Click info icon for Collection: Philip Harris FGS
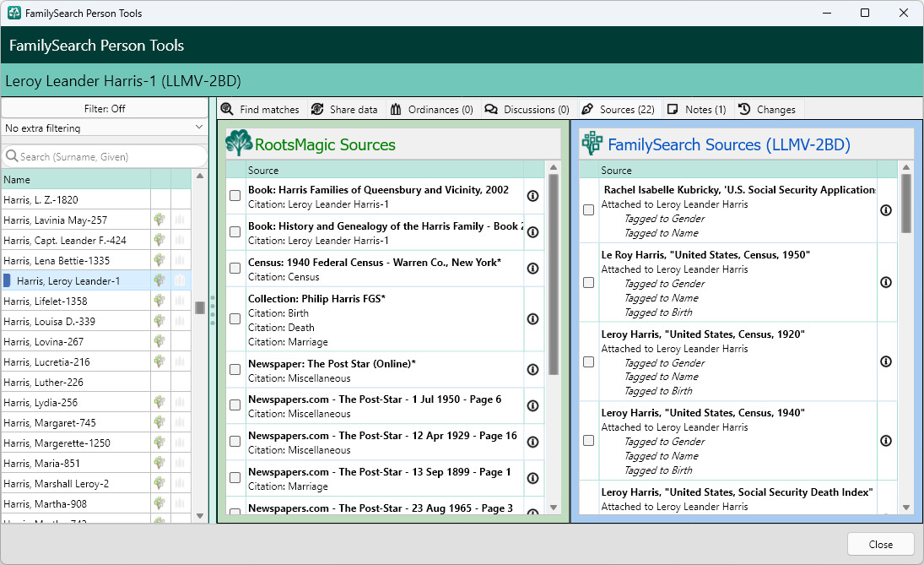 click(532, 319)
